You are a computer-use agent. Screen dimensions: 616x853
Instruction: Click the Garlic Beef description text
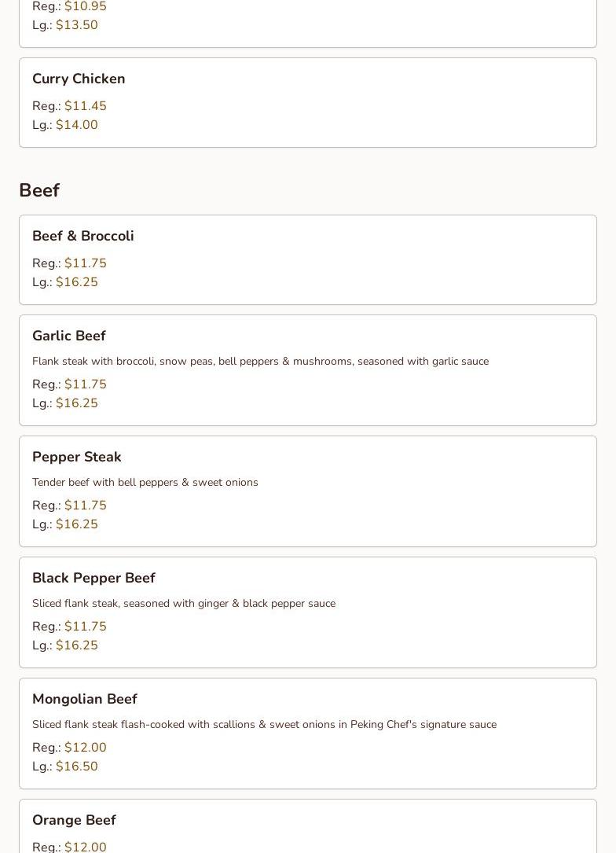click(x=260, y=362)
